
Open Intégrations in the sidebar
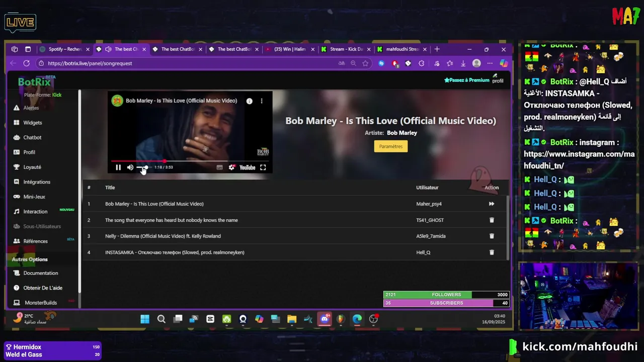point(37,182)
